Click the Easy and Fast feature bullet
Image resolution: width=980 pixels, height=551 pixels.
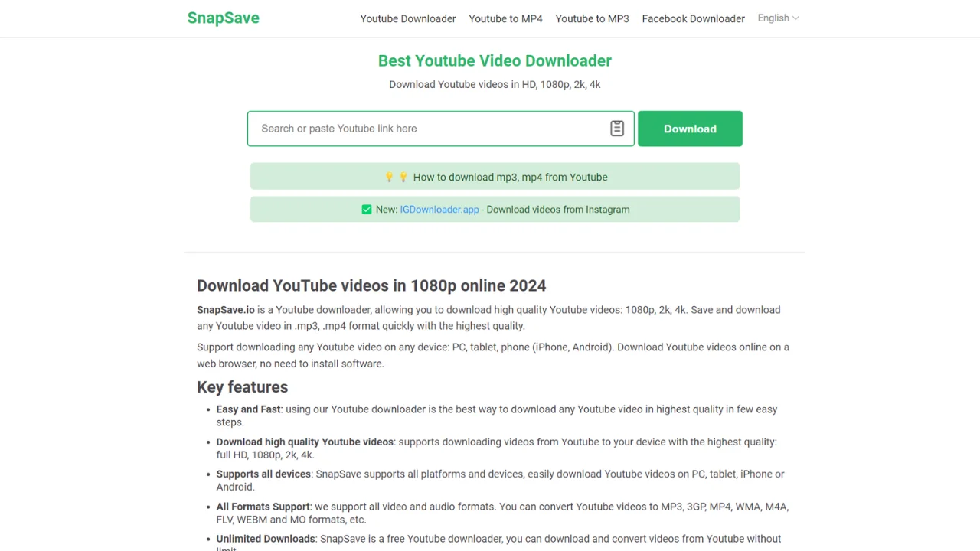(248, 409)
